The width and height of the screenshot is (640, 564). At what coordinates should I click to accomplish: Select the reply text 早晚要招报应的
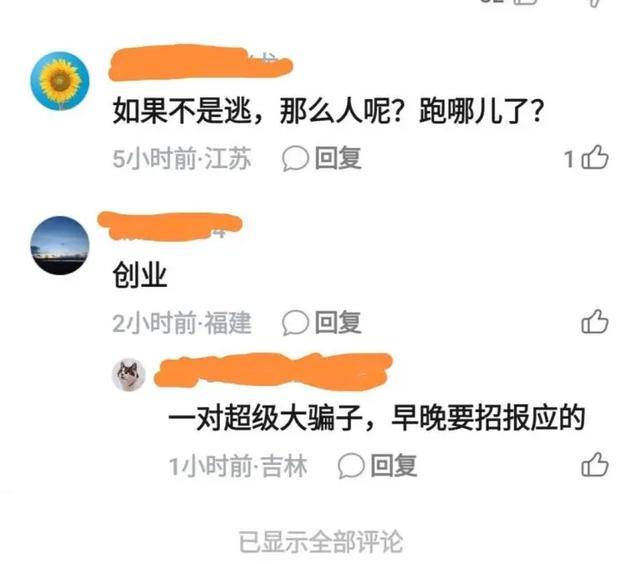(x=488, y=418)
